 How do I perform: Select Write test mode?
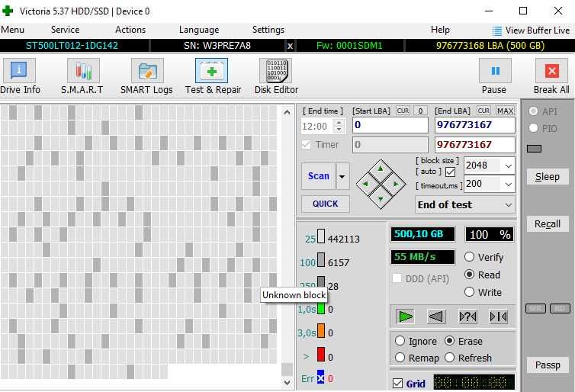pyautogui.click(x=470, y=292)
